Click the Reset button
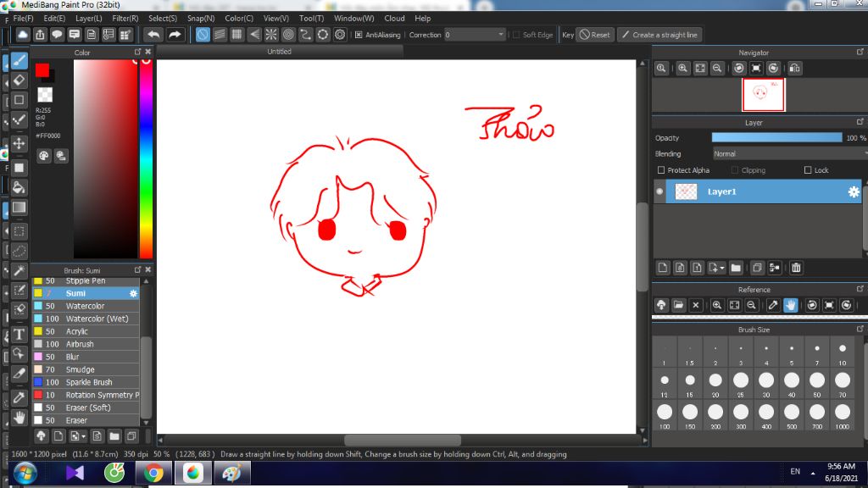Screen dimensions: 868x488 pyautogui.click(x=594, y=35)
